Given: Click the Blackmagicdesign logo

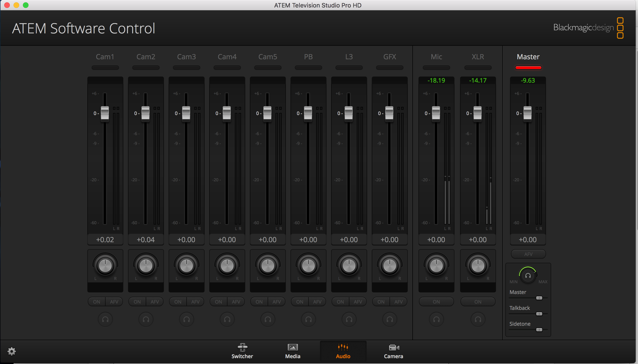Looking at the screenshot, I should click(588, 28).
